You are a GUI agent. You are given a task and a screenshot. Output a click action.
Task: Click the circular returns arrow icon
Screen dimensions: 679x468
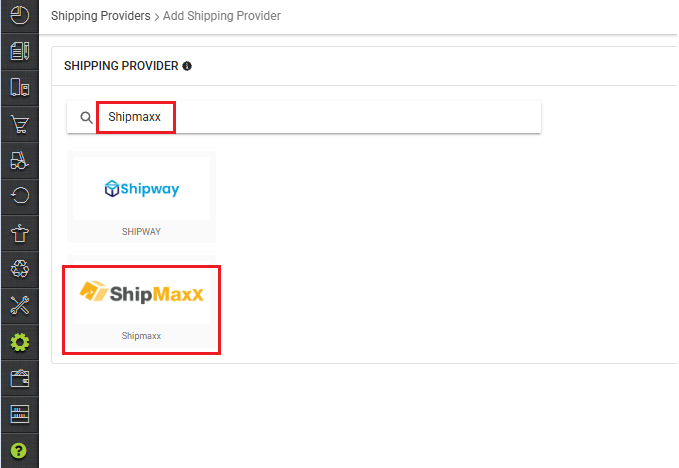[19, 196]
